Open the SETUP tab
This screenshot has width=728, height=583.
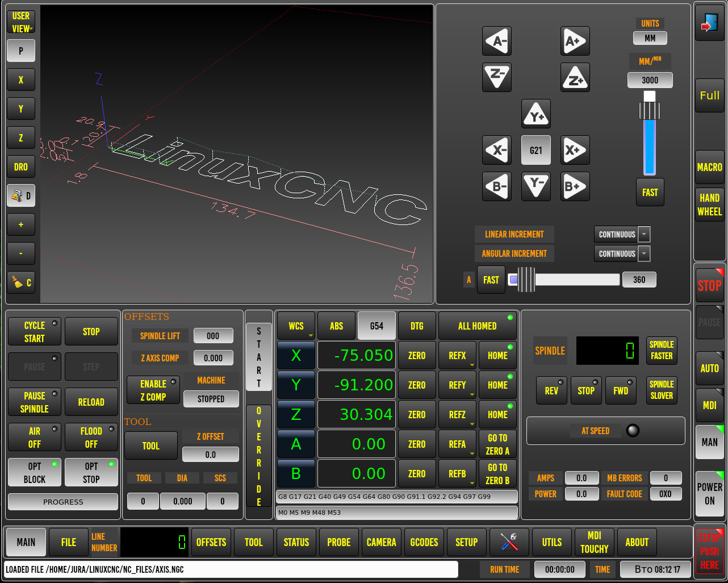point(467,542)
